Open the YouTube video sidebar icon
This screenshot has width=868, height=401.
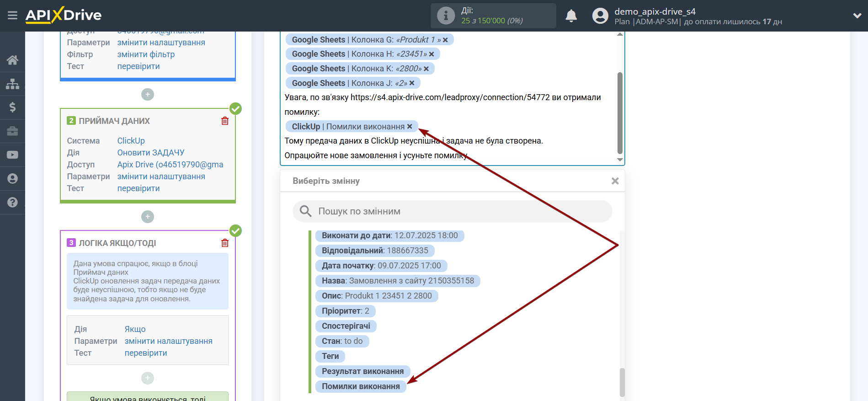coord(12,155)
